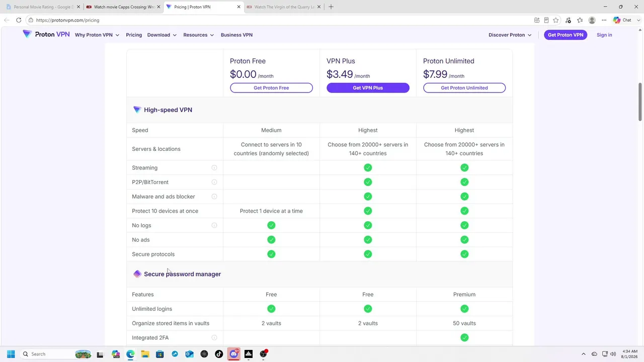The width and height of the screenshot is (644, 362).
Task: Show info for Malware and ads blocker
Action: 214,197
